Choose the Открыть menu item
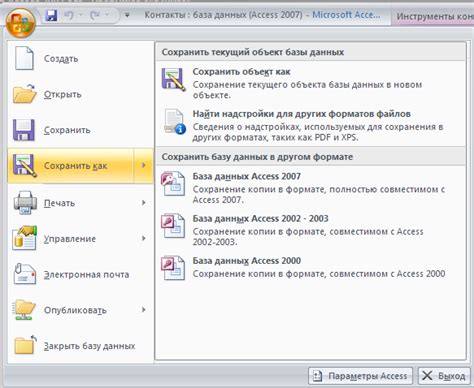The height and width of the screenshot is (388, 474). coord(81,94)
